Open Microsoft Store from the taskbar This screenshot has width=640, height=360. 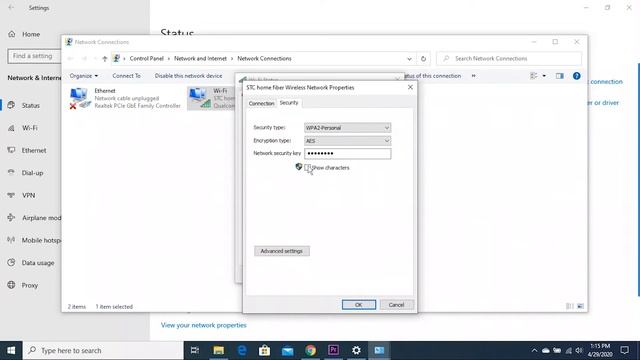[264, 350]
